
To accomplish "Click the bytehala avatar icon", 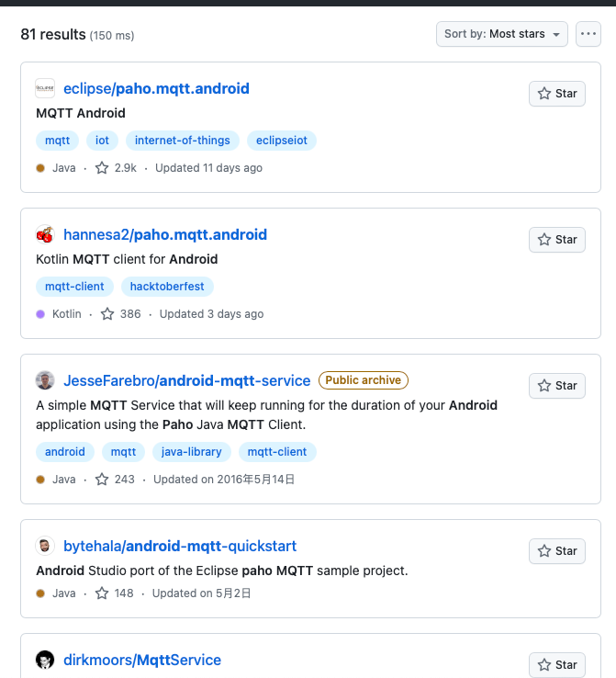I will point(45,546).
